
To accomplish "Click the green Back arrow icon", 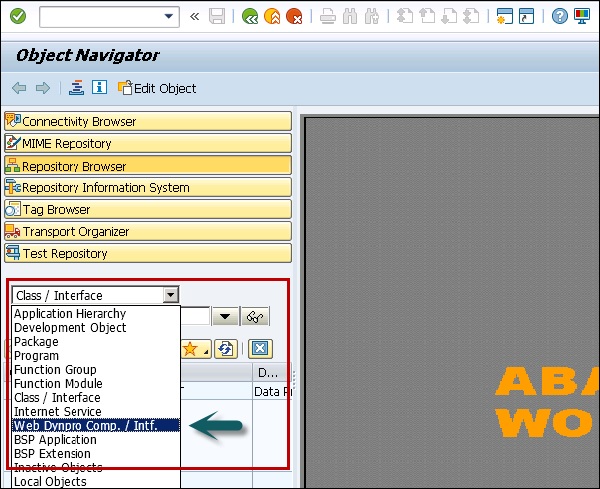I will point(250,17).
